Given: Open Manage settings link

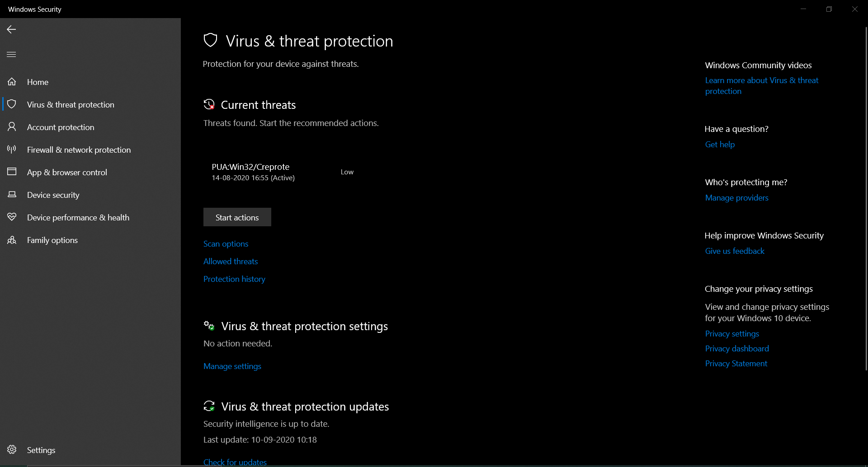Looking at the screenshot, I should coord(232,366).
